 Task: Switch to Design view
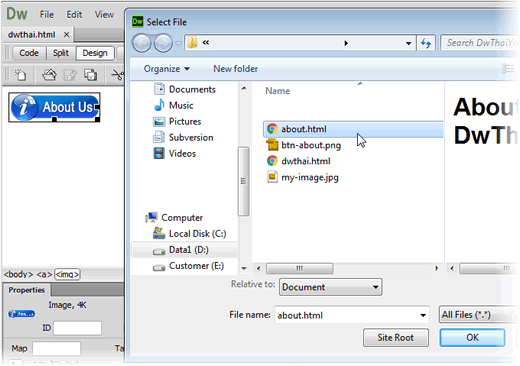[95, 53]
